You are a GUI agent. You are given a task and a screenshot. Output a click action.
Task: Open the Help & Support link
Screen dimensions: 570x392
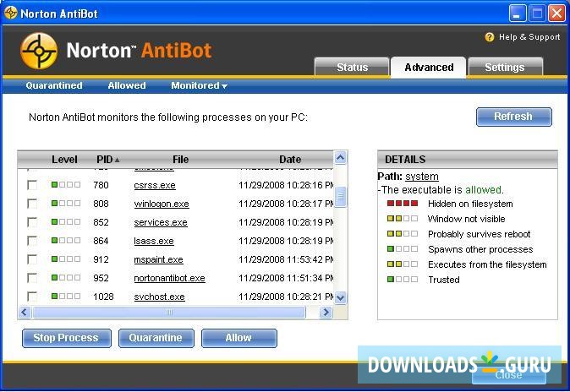529,37
